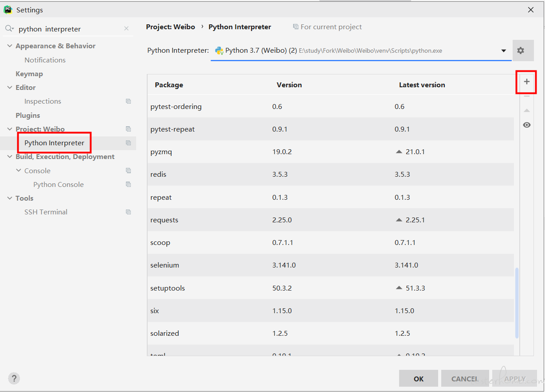Toggle the show early releases eye icon
The image size is (545, 392).
[x=526, y=125]
